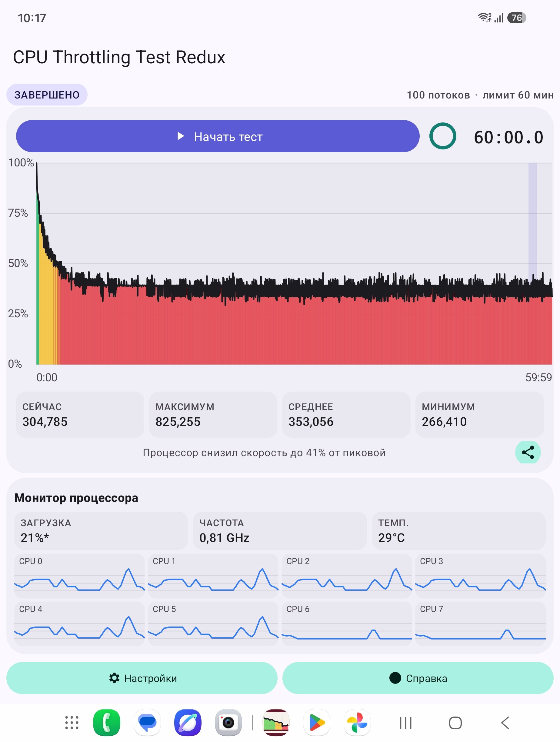Viewport: 560px width, 742px height.
Task: Open the app drawer grid icon
Action: tap(72, 723)
